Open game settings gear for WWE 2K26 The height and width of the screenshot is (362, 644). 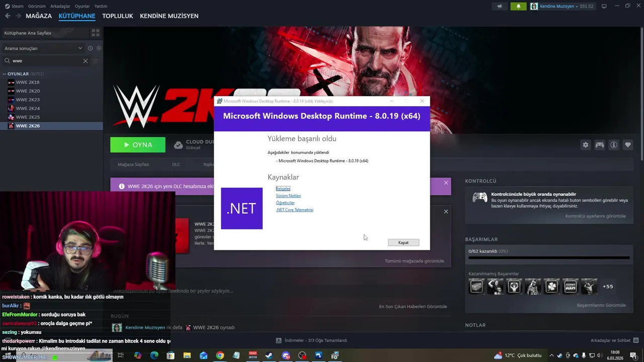tap(586, 145)
